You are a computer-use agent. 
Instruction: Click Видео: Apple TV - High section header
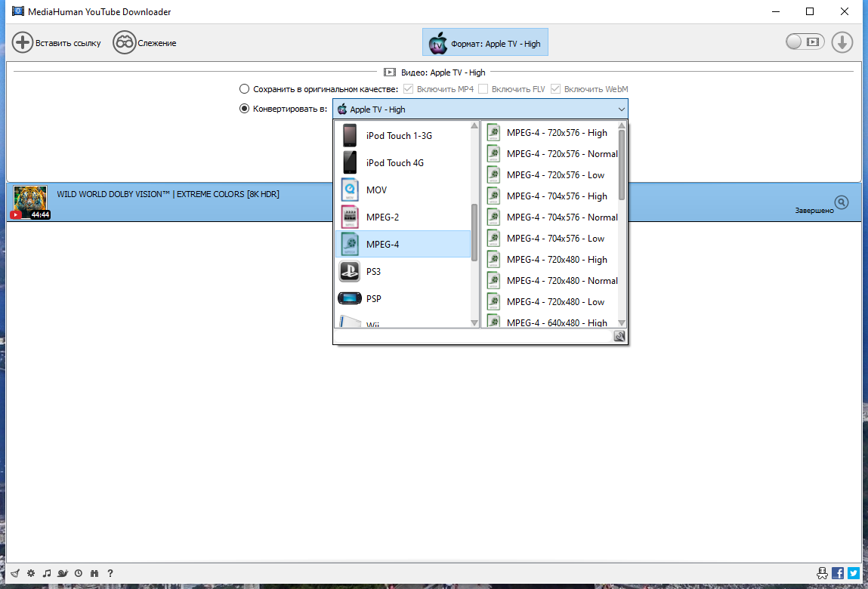pos(434,72)
